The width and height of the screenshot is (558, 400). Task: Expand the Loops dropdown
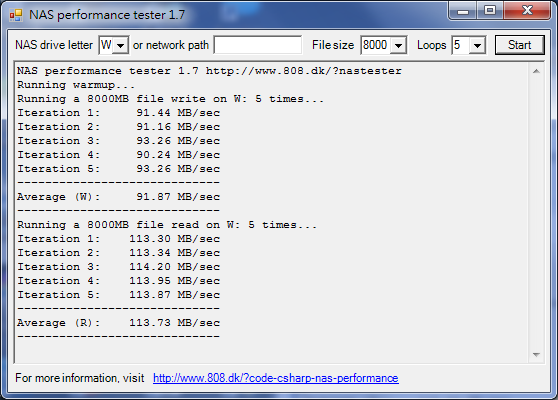(478, 45)
